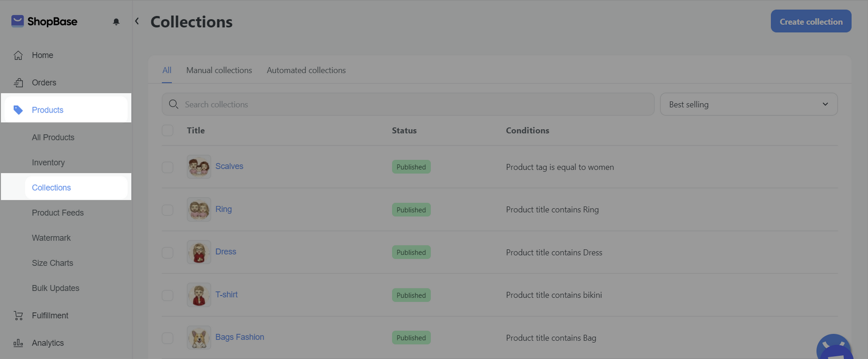The height and width of the screenshot is (359, 868).
Task: Click the Products tag icon
Action: click(18, 110)
